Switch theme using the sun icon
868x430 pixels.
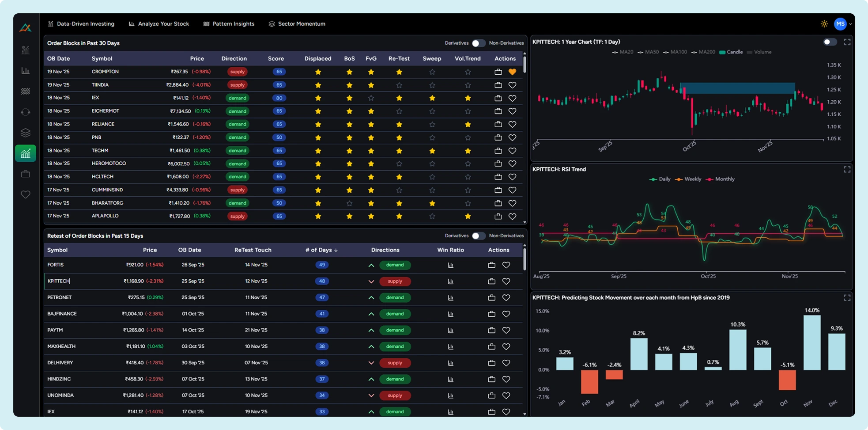[824, 24]
